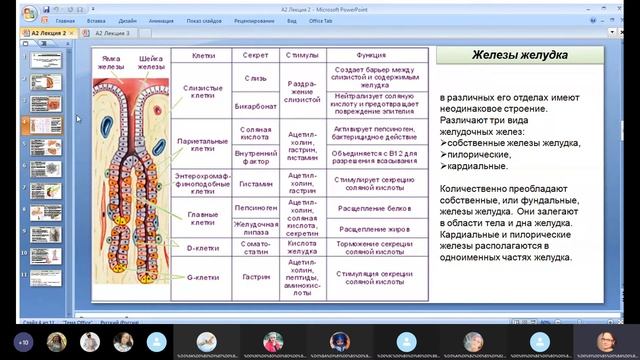Click the G-клетки table cell
The height and width of the screenshot is (360, 640).
coord(202,278)
